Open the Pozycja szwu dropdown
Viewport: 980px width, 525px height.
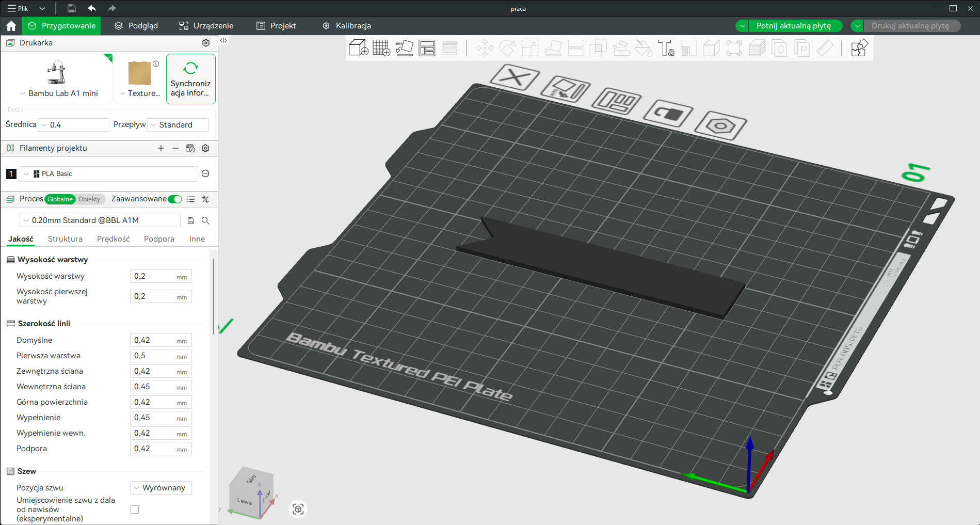pyautogui.click(x=161, y=488)
